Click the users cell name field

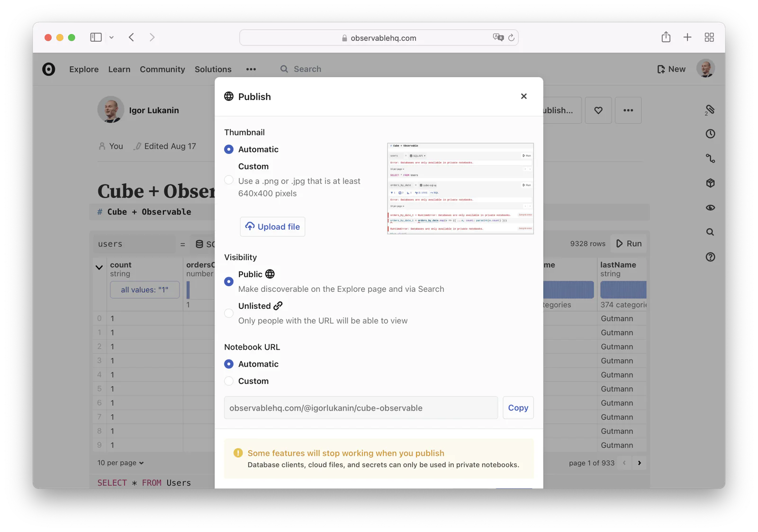coord(134,244)
